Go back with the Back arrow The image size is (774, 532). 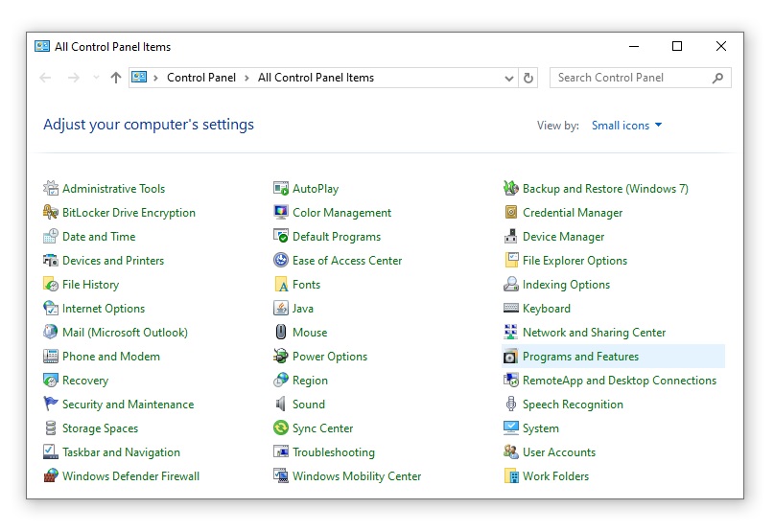(x=45, y=78)
